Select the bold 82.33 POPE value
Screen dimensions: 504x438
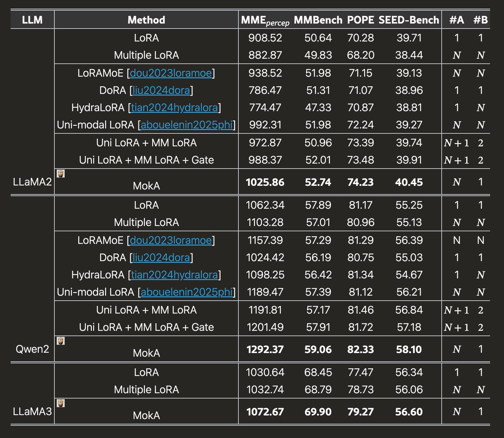point(360,349)
